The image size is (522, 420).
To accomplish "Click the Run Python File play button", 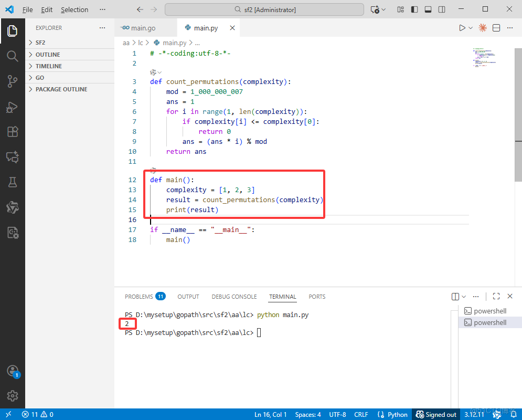I will (462, 28).
